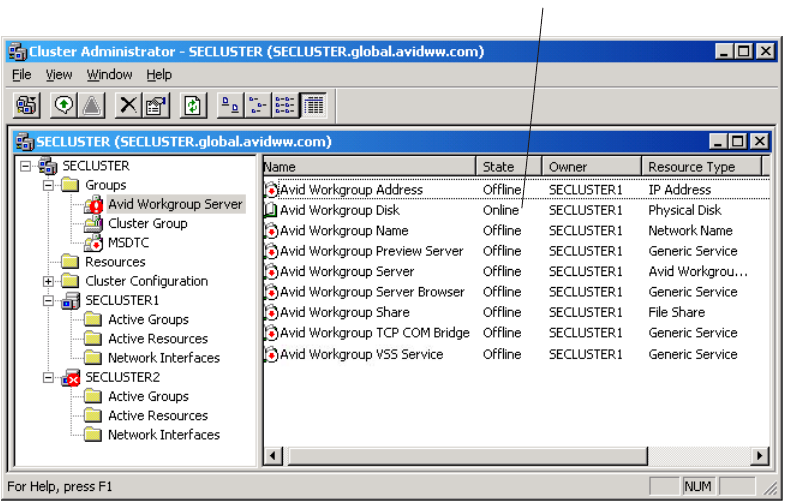The height and width of the screenshot is (503, 785).
Task: Click the Open Connection toolbar icon
Action: (x=27, y=106)
